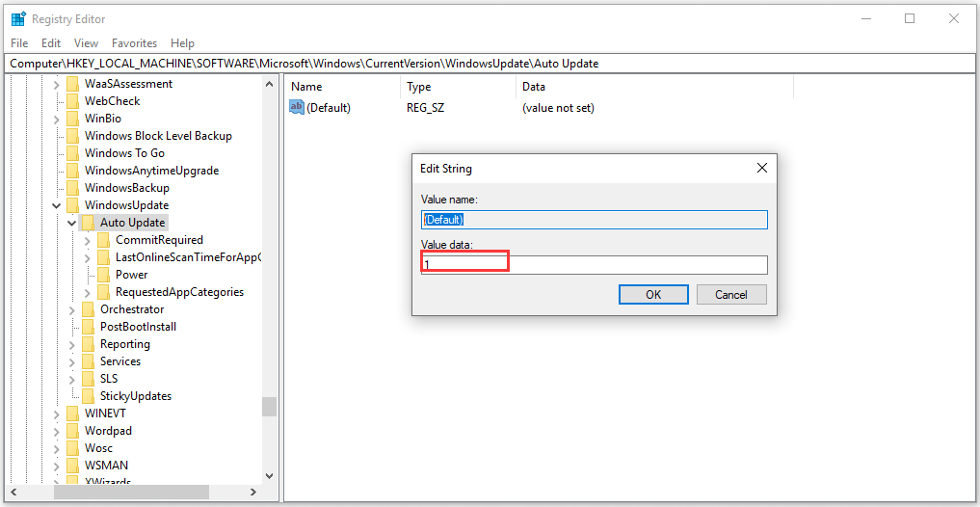The image size is (980, 507).
Task: Expand the RequestedAppCategories key
Action: pyautogui.click(x=87, y=292)
